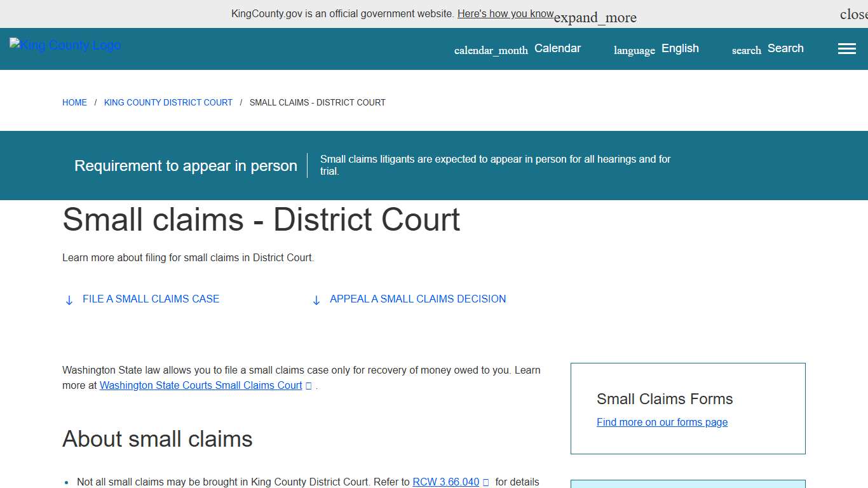Click the RCW 3.66.040 statute link
This screenshot has width=868, height=488.
pyautogui.click(x=445, y=482)
